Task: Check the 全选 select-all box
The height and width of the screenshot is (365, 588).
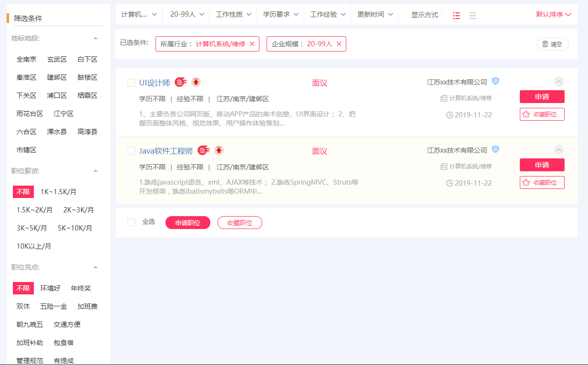Action: [x=132, y=222]
